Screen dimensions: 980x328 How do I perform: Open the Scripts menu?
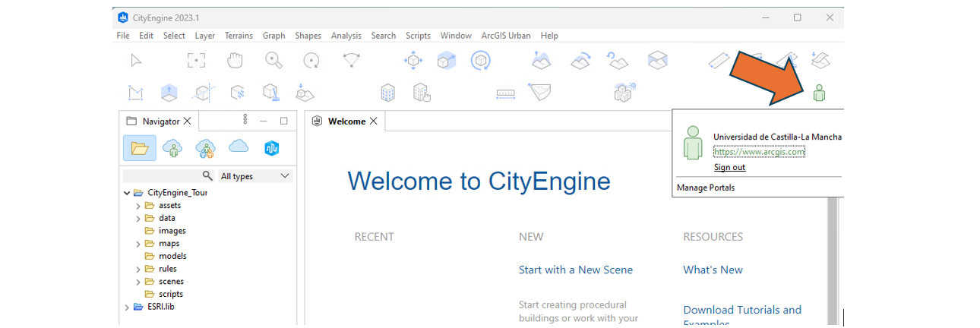coord(418,36)
